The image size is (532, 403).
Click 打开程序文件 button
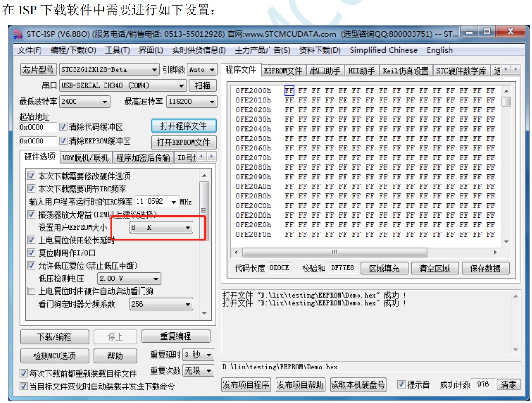point(184,126)
